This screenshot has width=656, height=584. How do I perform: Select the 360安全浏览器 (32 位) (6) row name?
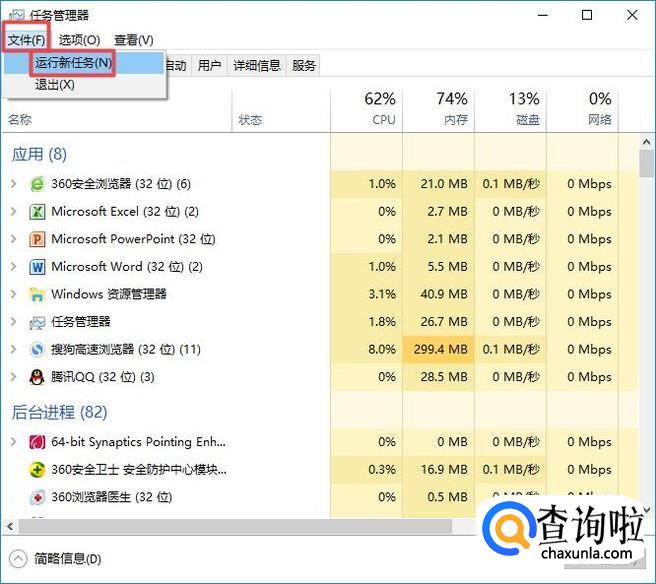121,184
